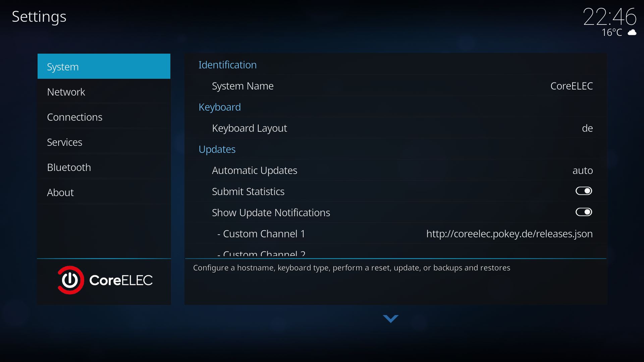Go to the Services category
This screenshot has height=362, width=644.
coord(104,142)
